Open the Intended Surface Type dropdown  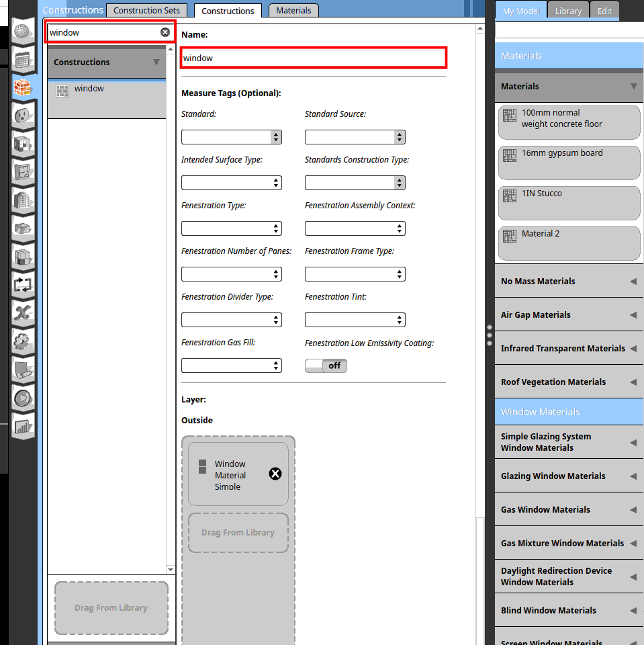point(231,183)
